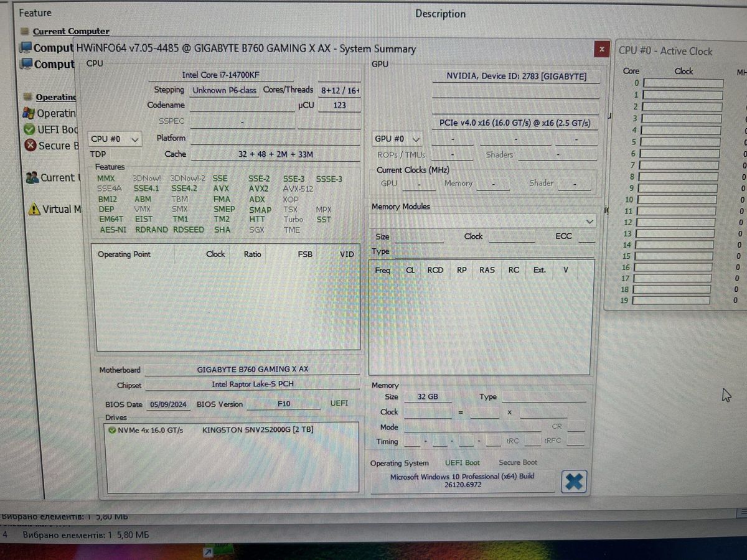
Task: Click the Core 0 clock bar
Action: (683, 83)
